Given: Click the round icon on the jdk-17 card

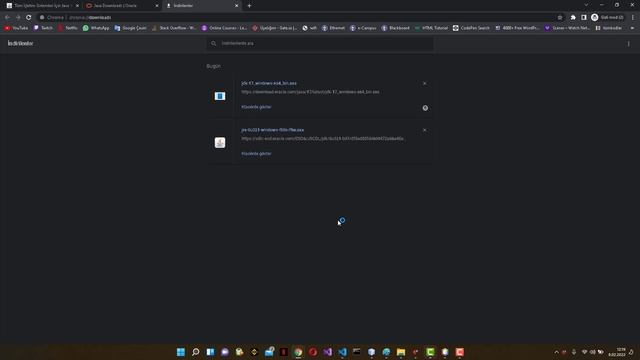Looking at the screenshot, I should [x=425, y=108].
